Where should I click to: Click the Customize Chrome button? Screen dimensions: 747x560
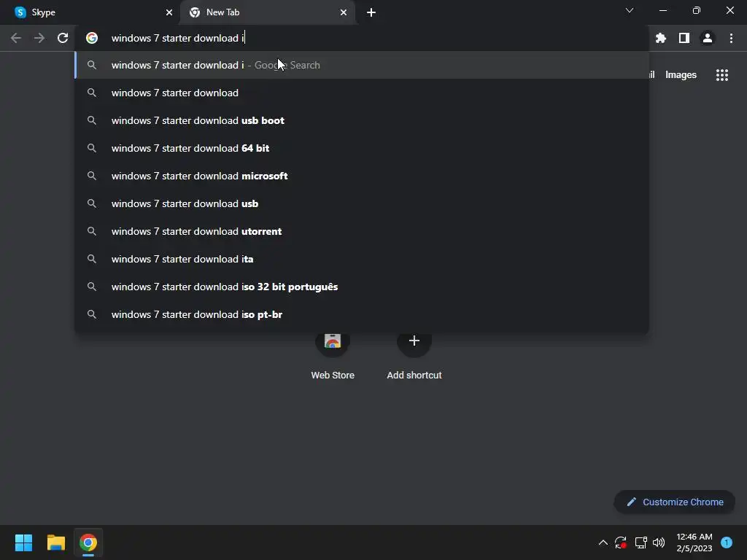pyautogui.click(x=675, y=502)
